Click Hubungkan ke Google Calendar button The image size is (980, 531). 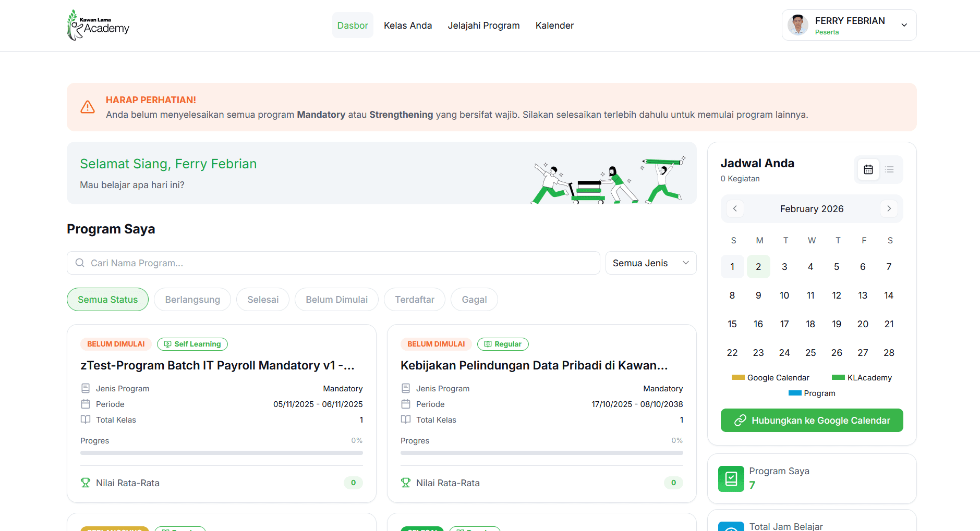pyautogui.click(x=812, y=421)
